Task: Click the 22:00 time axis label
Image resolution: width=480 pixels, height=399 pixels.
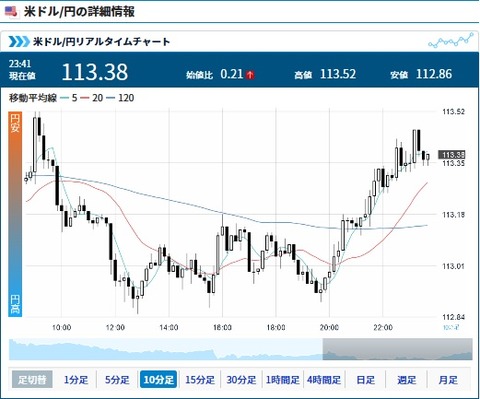Action: point(383,327)
